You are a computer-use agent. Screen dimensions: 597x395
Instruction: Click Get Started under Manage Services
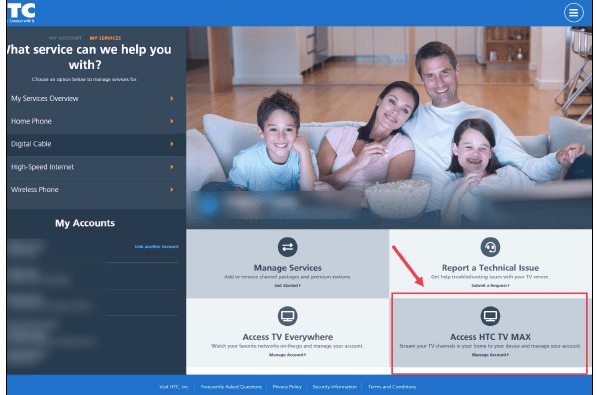click(287, 285)
